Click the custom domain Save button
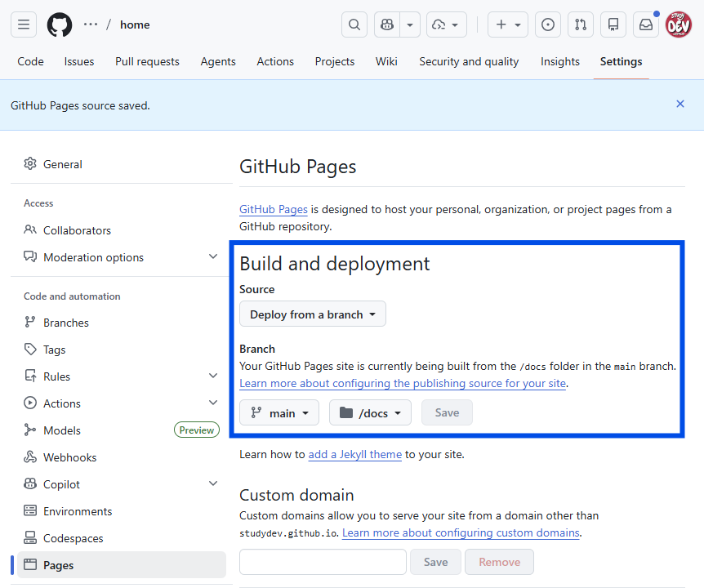The image size is (704, 588). pyautogui.click(x=435, y=562)
